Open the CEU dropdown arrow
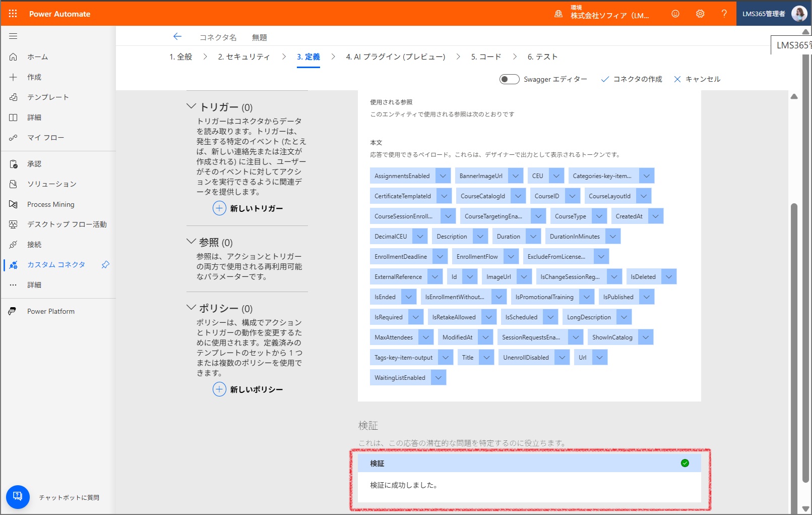 coord(556,176)
